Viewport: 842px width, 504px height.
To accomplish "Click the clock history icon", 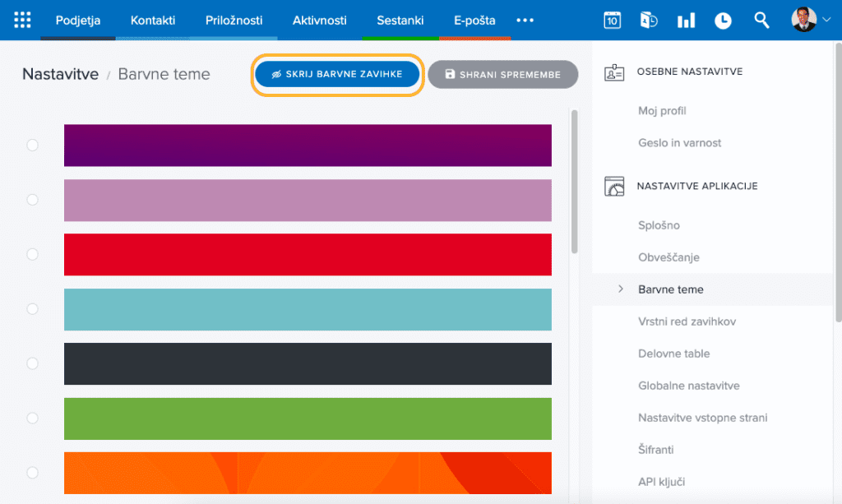I will [723, 21].
